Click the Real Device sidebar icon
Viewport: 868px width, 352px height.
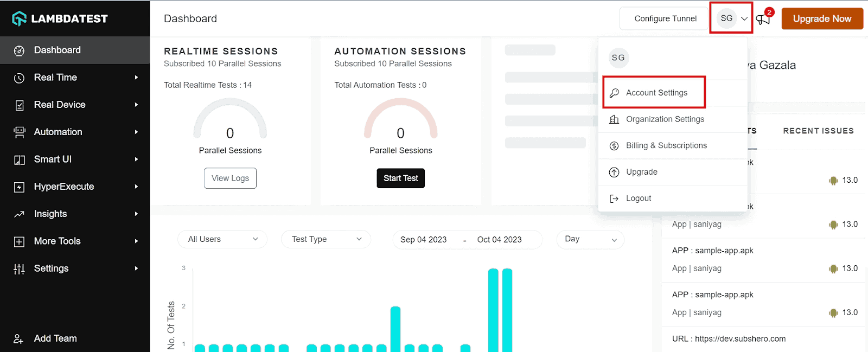tap(19, 105)
